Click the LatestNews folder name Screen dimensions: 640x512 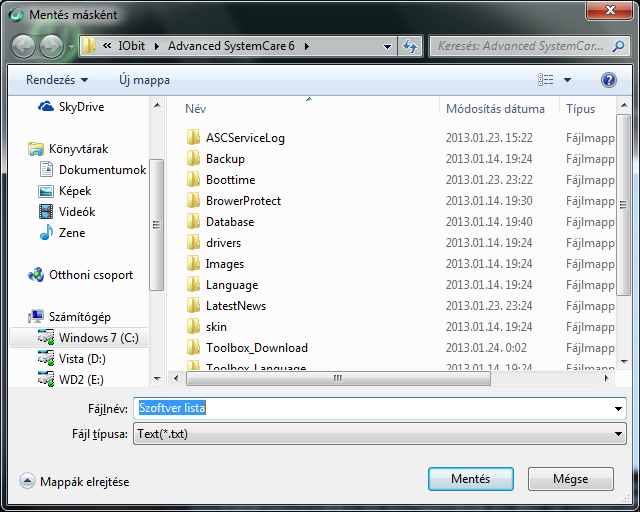point(236,306)
